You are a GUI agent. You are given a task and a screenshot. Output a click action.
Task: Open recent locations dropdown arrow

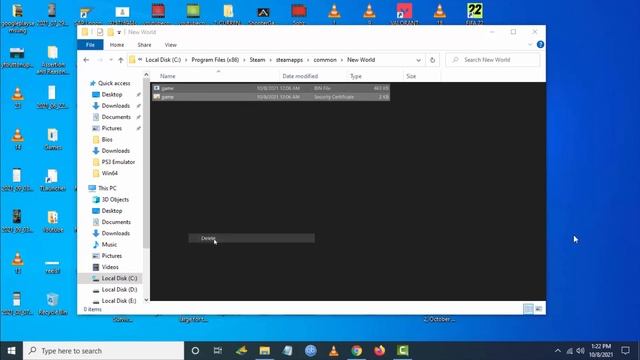point(111,60)
